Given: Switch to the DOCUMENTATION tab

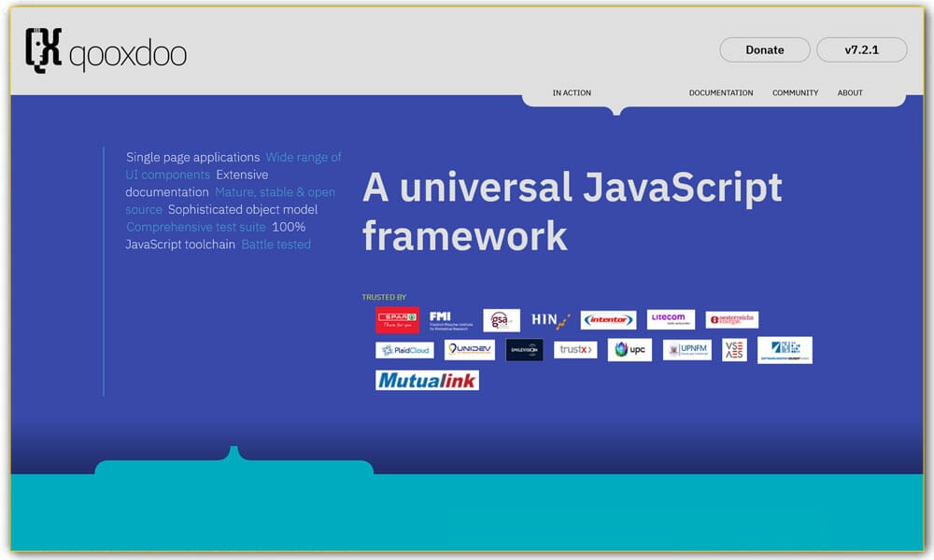Looking at the screenshot, I should 720,92.
